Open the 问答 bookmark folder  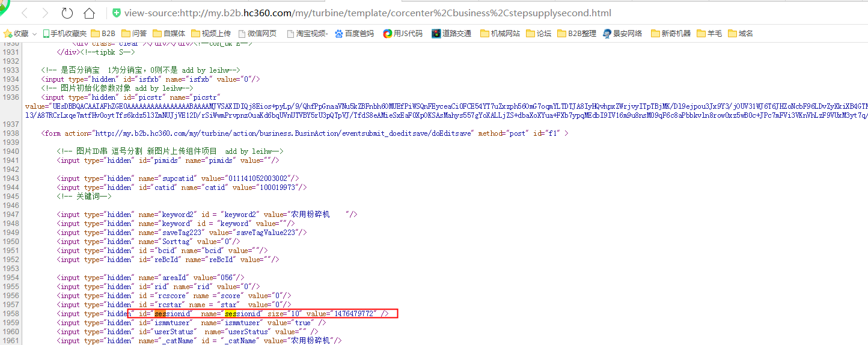pos(134,34)
